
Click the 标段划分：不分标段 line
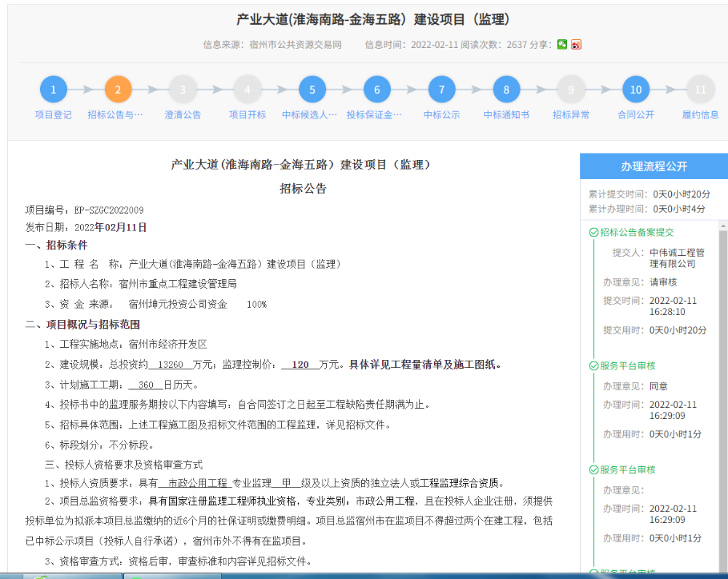pyautogui.click(x=99, y=445)
